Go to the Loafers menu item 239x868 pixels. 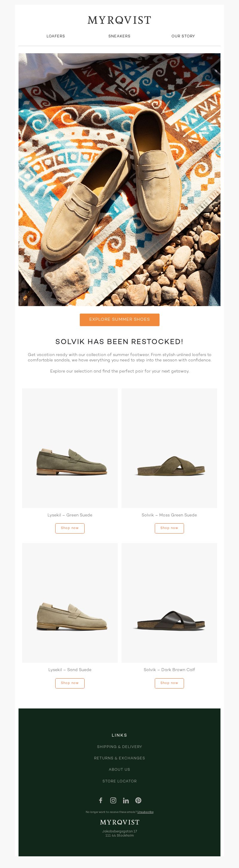click(x=56, y=36)
